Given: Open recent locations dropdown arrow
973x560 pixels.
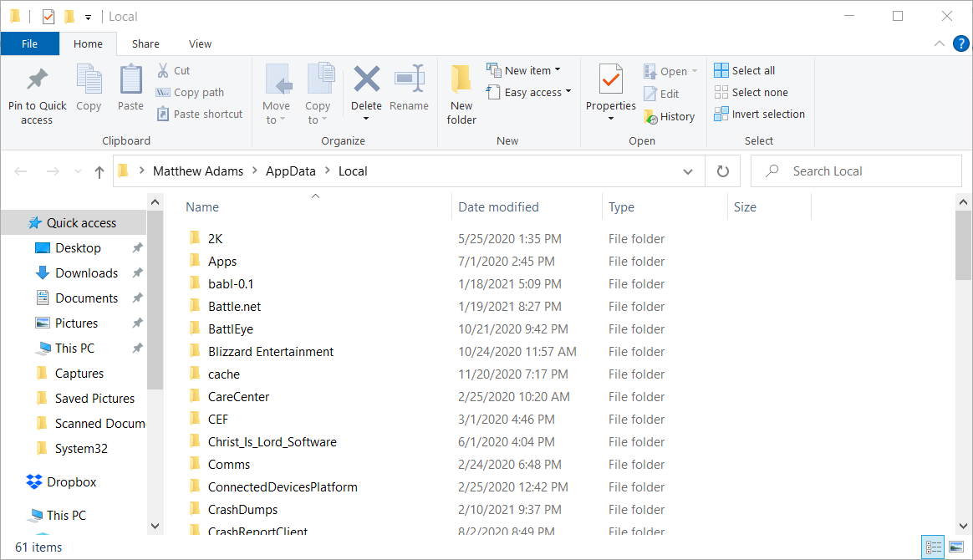Looking at the screenshot, I should 78,172.
